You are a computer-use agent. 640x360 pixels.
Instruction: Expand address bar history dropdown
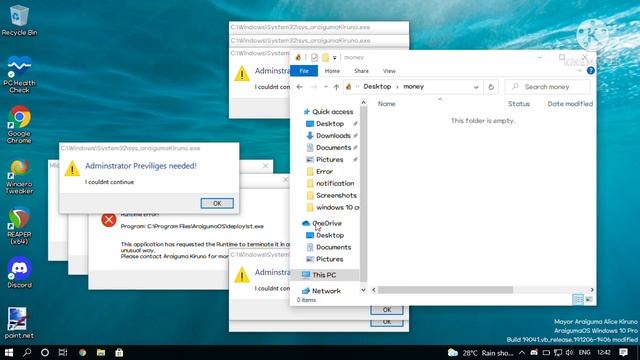[476, 87]
